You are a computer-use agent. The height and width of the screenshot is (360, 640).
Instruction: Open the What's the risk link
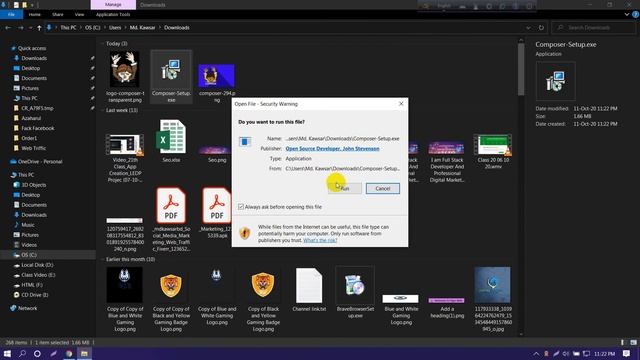tap(320, 240)
